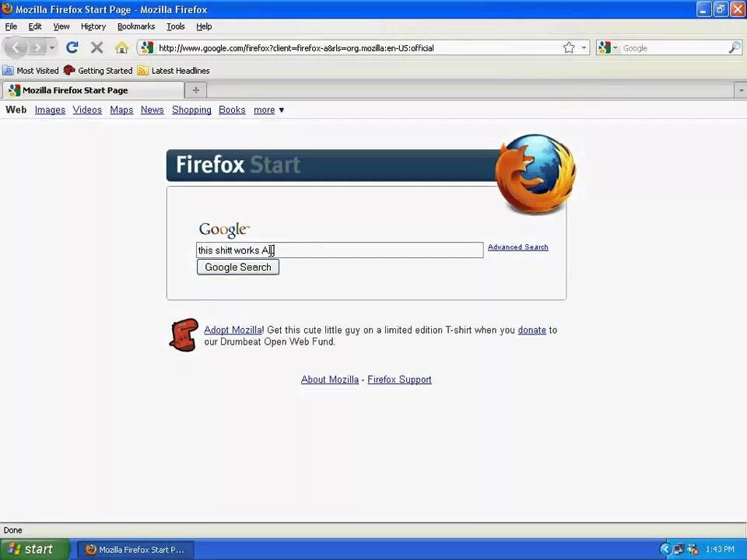747x560 pixels.
Task: Open the Bookmarks menu
Action: (136, 26)
